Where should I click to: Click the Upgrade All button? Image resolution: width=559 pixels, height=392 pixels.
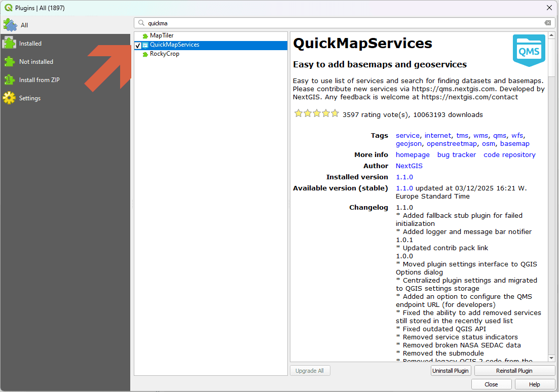(310, 371)
